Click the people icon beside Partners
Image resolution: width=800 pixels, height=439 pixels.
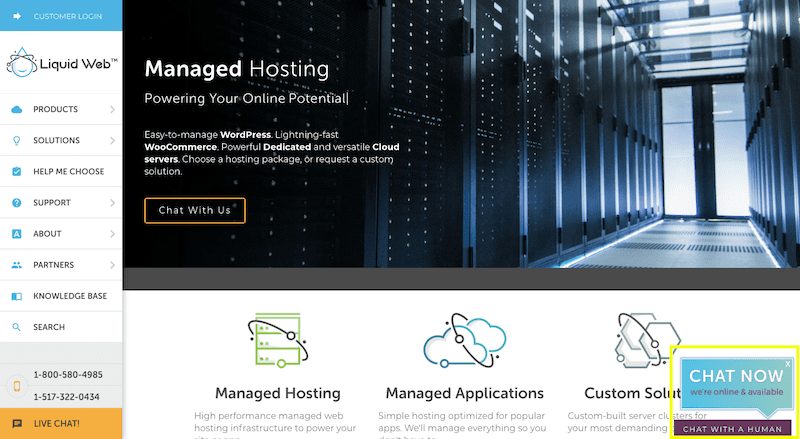[17, 265]
